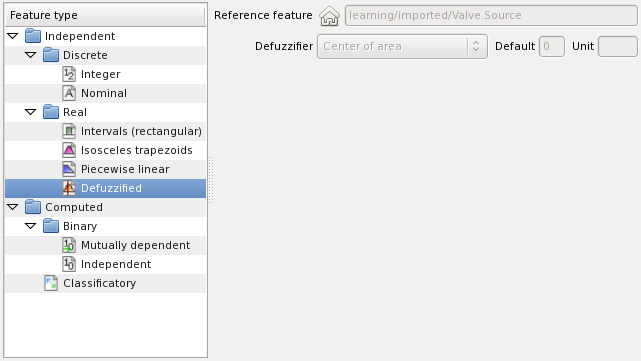Image resolution: width=641 pixels, height=361 pixels.
Task: Select the Mutually dependent binary icon
Action: pos(69,245)
